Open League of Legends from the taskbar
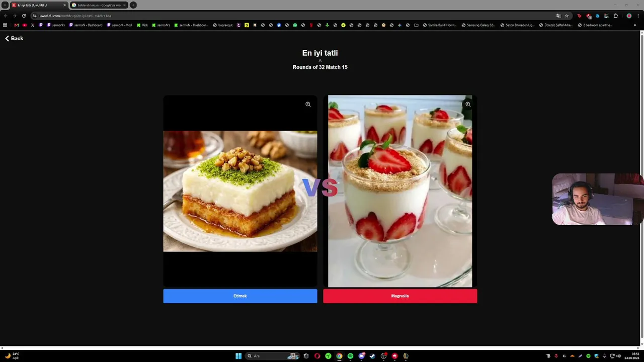The width and height of the screenshot is (644, 362). tap(406, 356)
